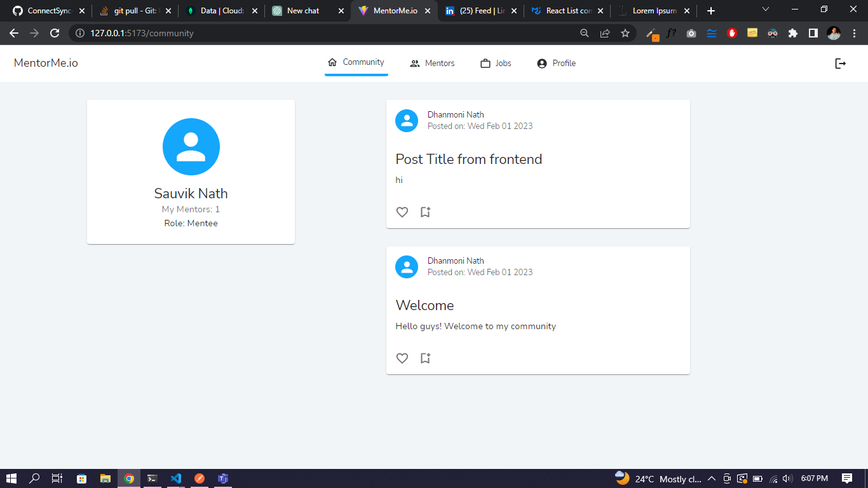Click the mentors people icon in the navbar
The image size is (868, 488).
(x=415, y=62)
